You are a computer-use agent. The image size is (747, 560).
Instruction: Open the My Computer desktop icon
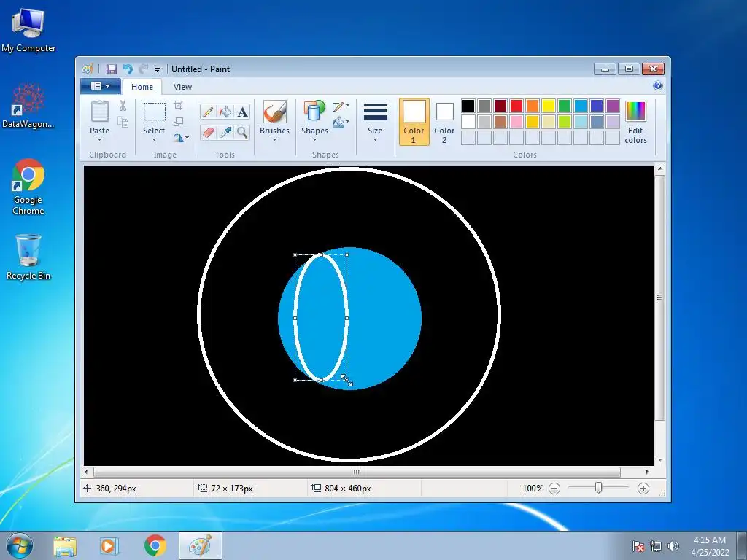28,30
